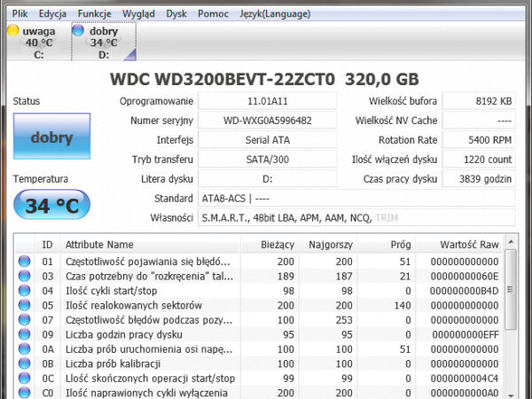532x399 pixels.
Task: Click the serial number field WD-WXG0A5996482
Action: coord(255,121)
